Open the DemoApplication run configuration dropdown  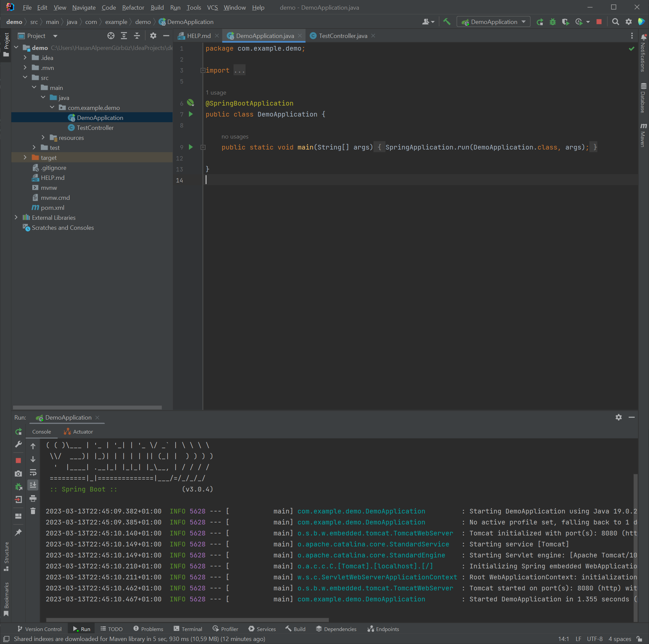pos(493,22)
